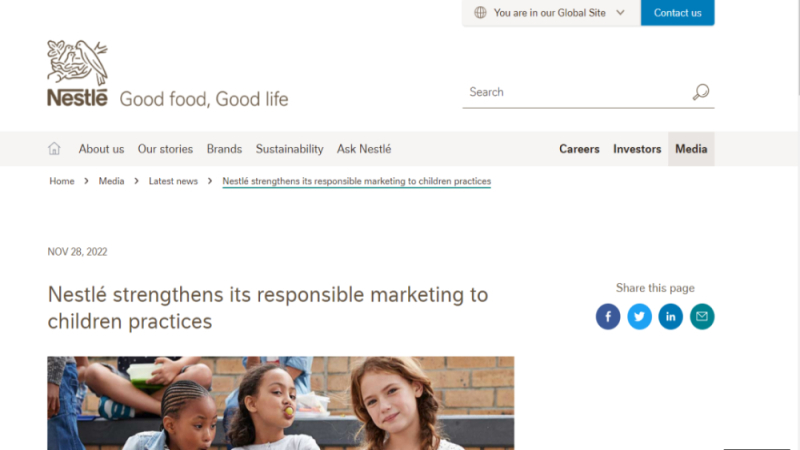This screenshot has height=450, width=800.
Task: Share this page via email icon
Action: coord(702,316)
